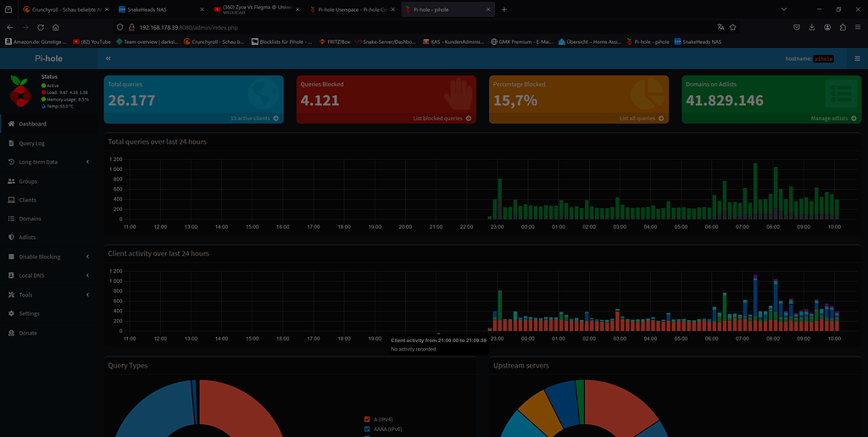
Task: Switch to the Pi-hole Userspace tab
Action: pos(353,9)
